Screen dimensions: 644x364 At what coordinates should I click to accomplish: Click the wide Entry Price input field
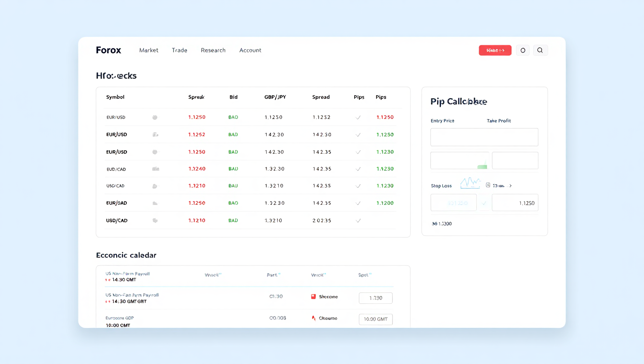click(x=484, y=137)
